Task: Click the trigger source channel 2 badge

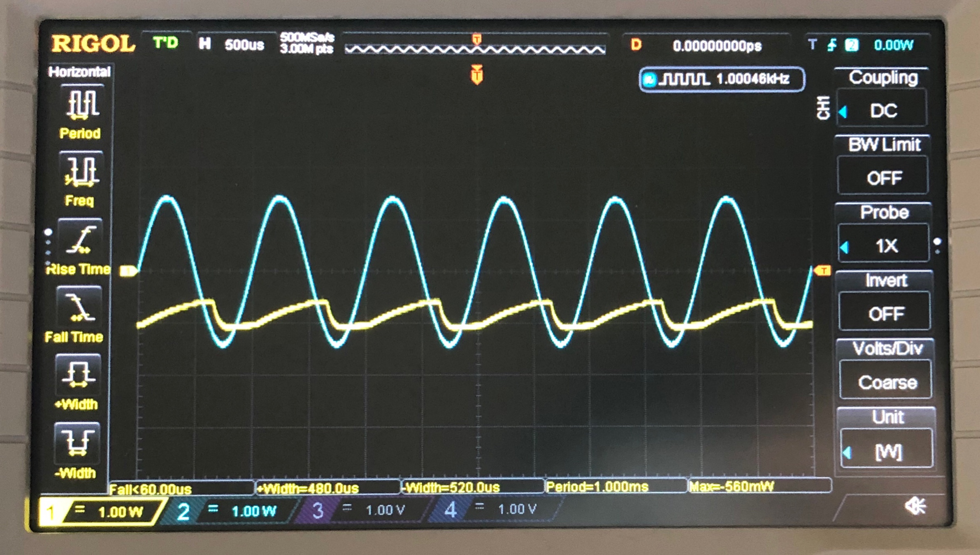Action: coord(851,44)
